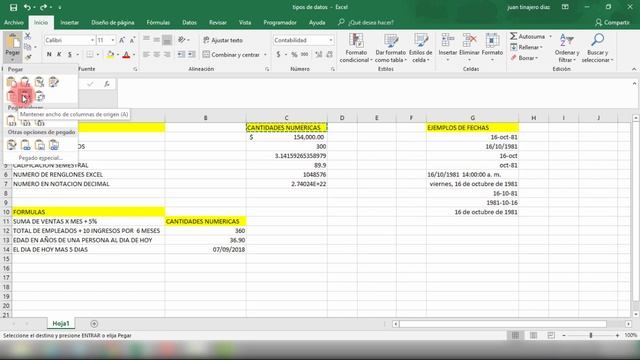Viewport: 640px width, 360px height.
Task: Center cell text horizontally
Action: (x=157, y=54)
